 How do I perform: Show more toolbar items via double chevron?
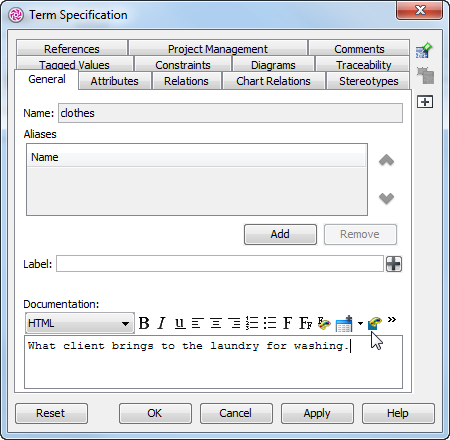tap(392, 320)
